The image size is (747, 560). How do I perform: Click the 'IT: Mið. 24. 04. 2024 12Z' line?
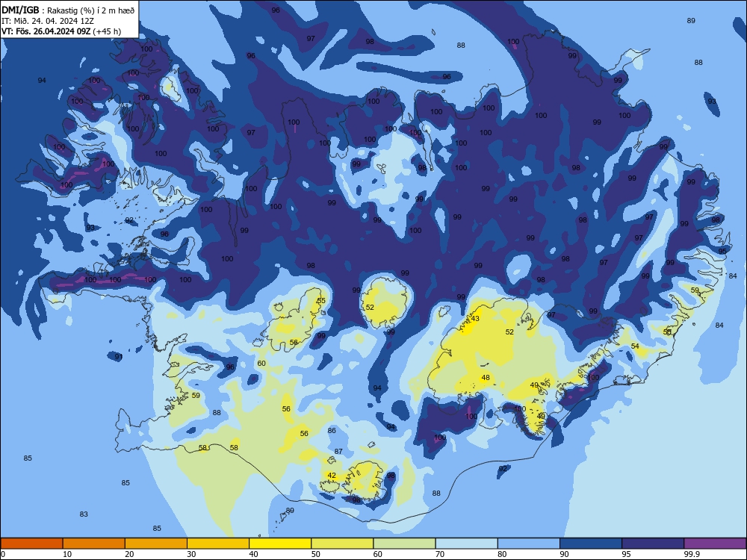click(x=48, y=21)
